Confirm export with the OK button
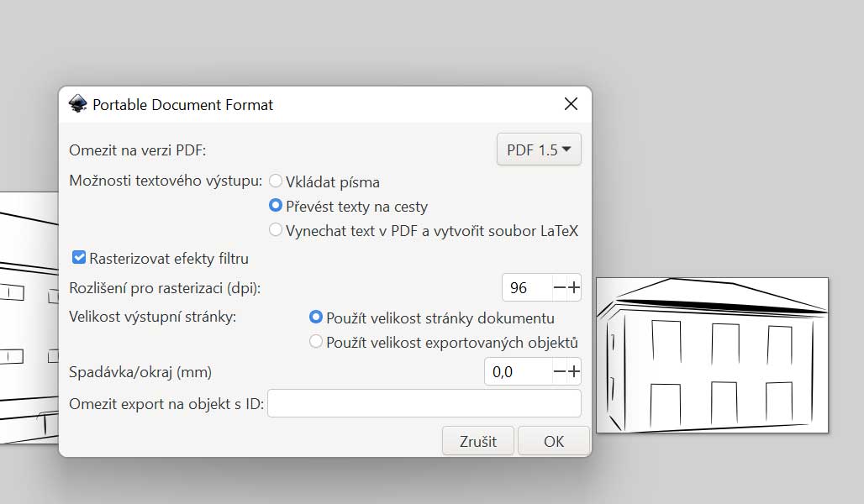 [x=553, y=441]
